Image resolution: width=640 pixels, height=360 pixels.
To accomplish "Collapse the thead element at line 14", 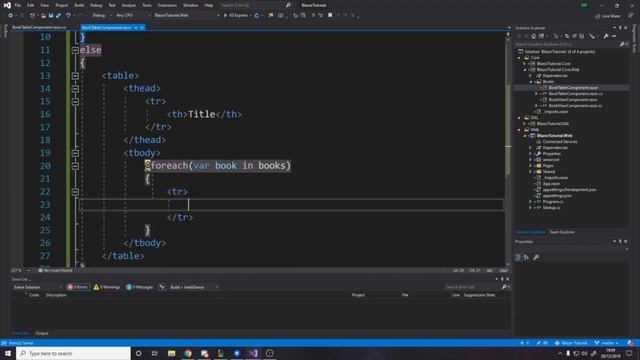I will (75, 89).
